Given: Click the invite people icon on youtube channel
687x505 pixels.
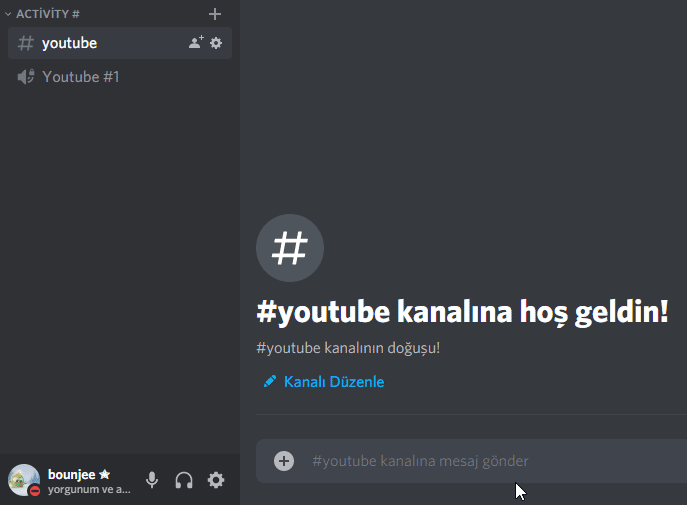Looking at the screenshot, I should click(196, 42).
